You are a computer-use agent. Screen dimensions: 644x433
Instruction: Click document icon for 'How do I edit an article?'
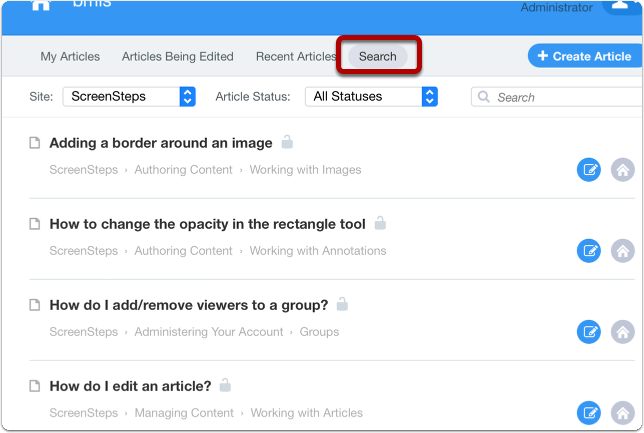pyautogui.click(x=35, y=386)
